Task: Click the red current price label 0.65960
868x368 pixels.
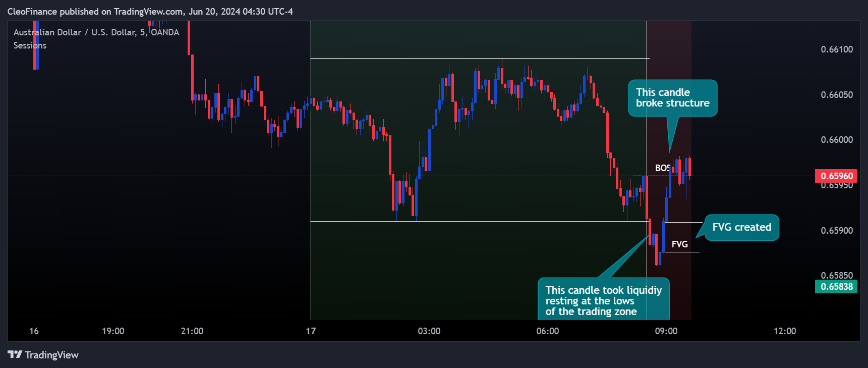Action: coord(836,176)
